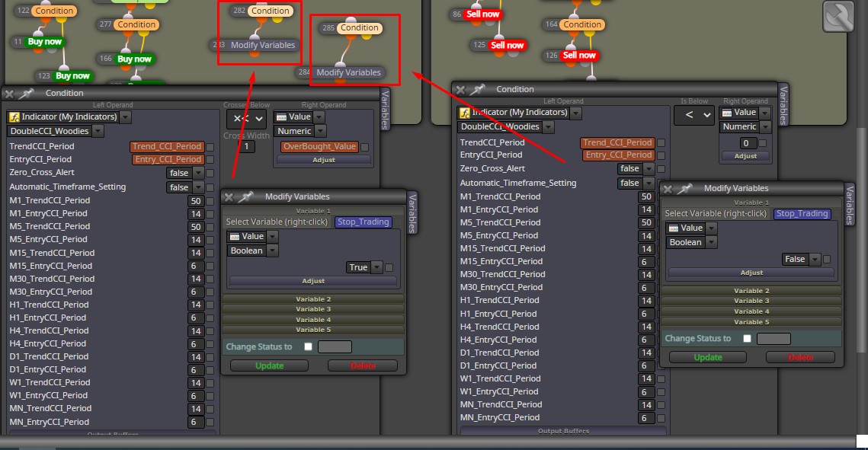
Task: Pin the Crosses Below Condition panel
Action: (26, 94)
